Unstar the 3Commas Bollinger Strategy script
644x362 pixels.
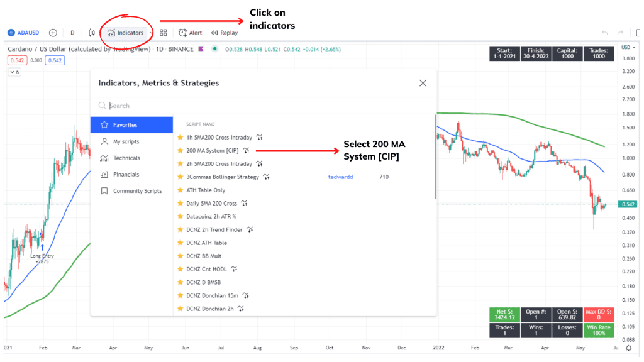tap(180, 177)
